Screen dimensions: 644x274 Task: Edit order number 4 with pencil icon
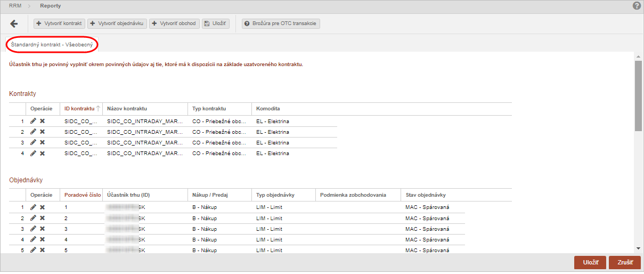[x=34, y=239]
